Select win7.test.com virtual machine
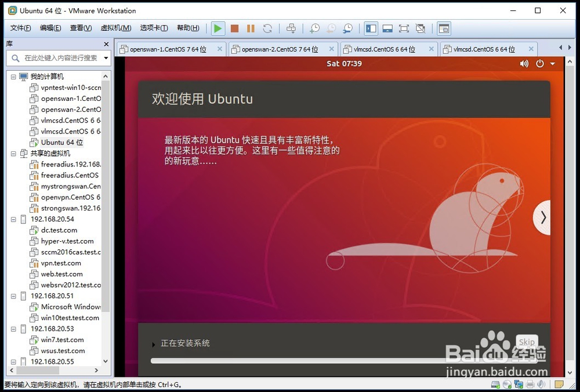The image size is (580, 392). tap(57, 340)
